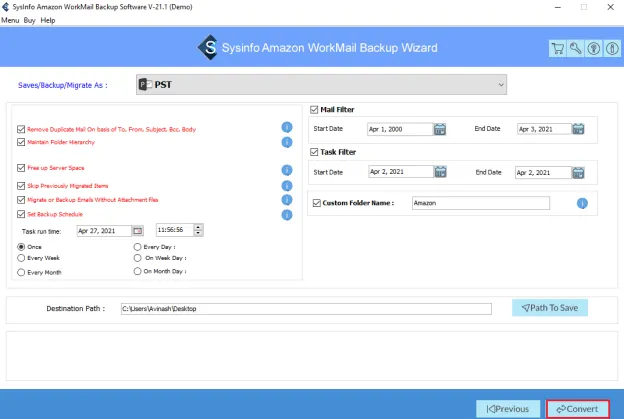Open the Help menu
Image resolution: width=624 pixels, height=419 pixels.
tap(48, 20)
